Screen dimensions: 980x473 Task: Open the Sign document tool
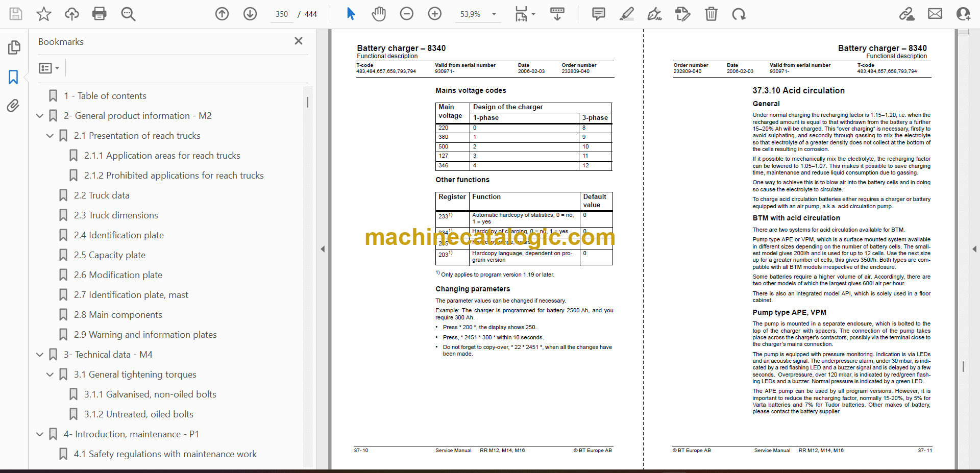coord(655,14)
